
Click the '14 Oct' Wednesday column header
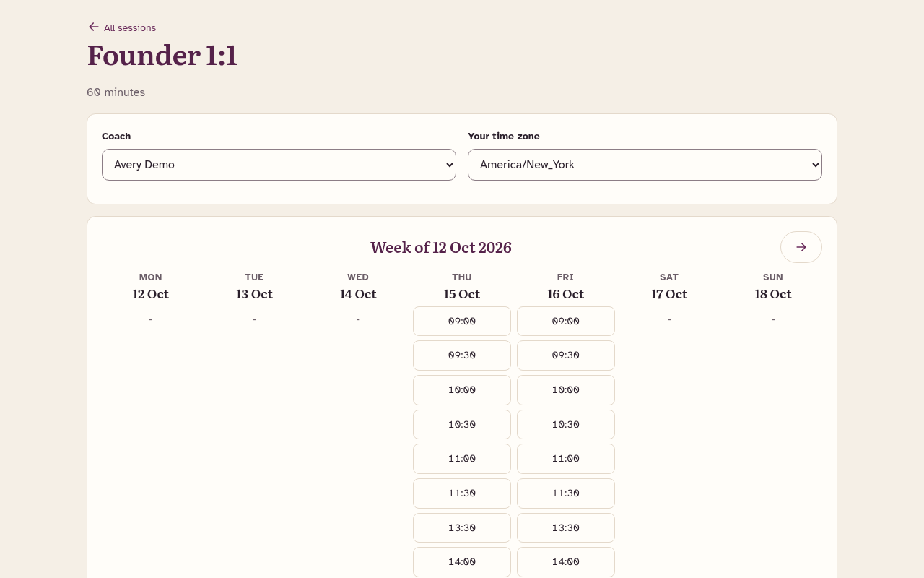pos(358,294)
